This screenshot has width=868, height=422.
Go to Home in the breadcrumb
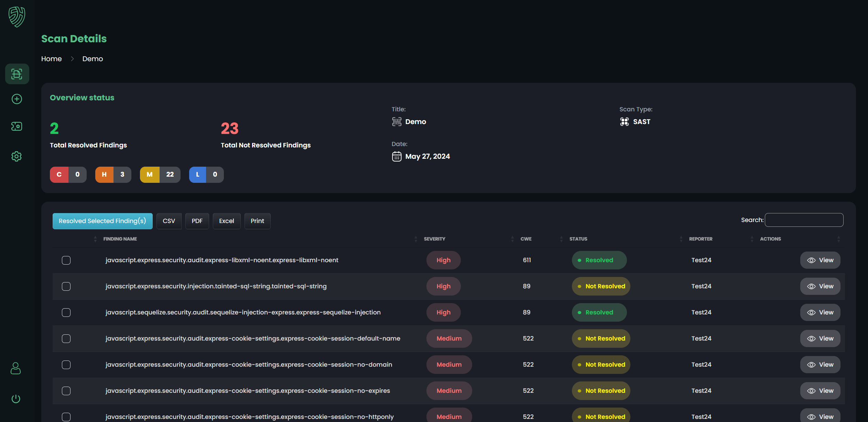51,59
